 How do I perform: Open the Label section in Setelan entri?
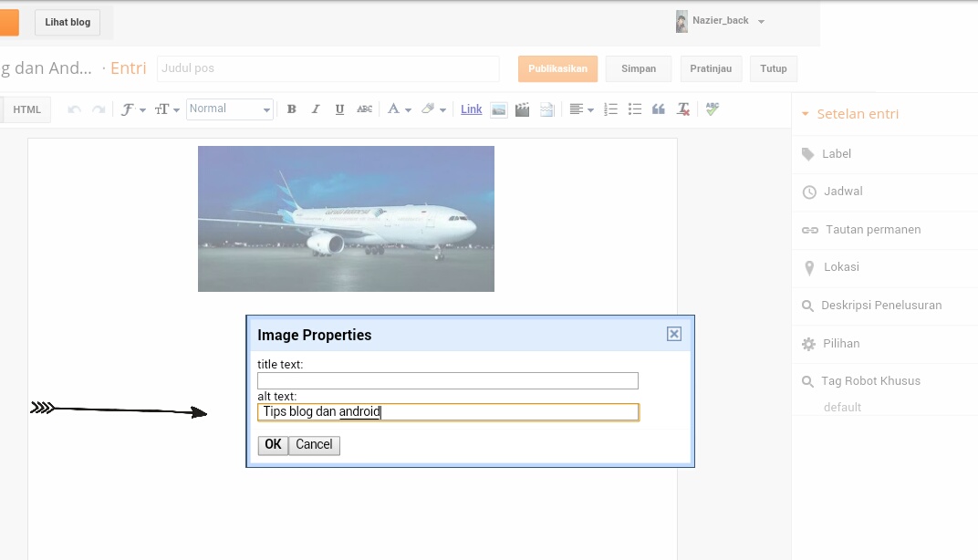point(836,154)
